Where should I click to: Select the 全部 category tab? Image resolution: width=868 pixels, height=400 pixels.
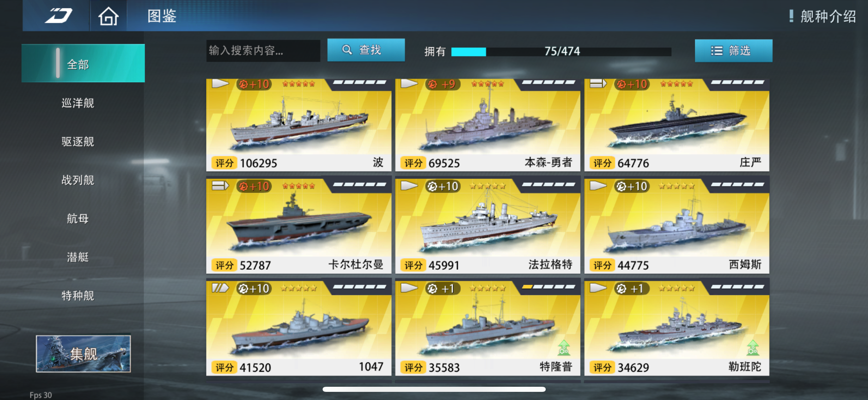coord(83,63)
